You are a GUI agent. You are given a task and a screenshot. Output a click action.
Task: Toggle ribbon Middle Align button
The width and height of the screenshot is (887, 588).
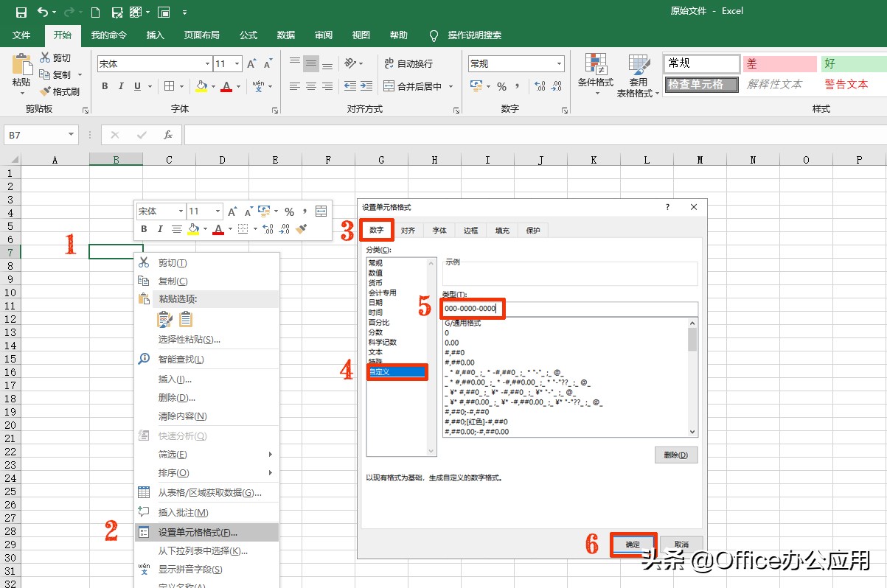[311, 63]
